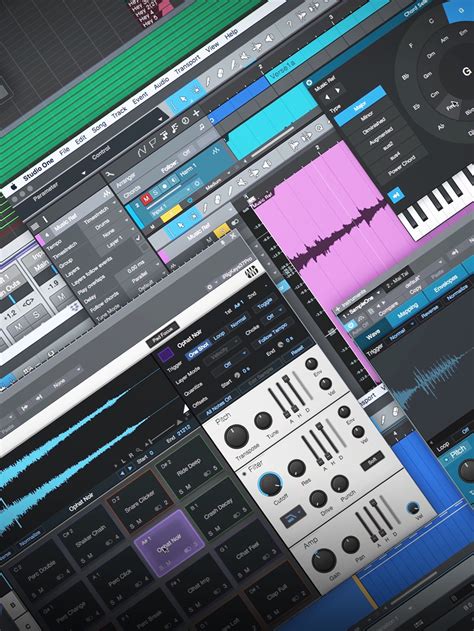This screenshot has height=631, width=474.
Task: Click the Pan knob
Action: pos(350,545)
